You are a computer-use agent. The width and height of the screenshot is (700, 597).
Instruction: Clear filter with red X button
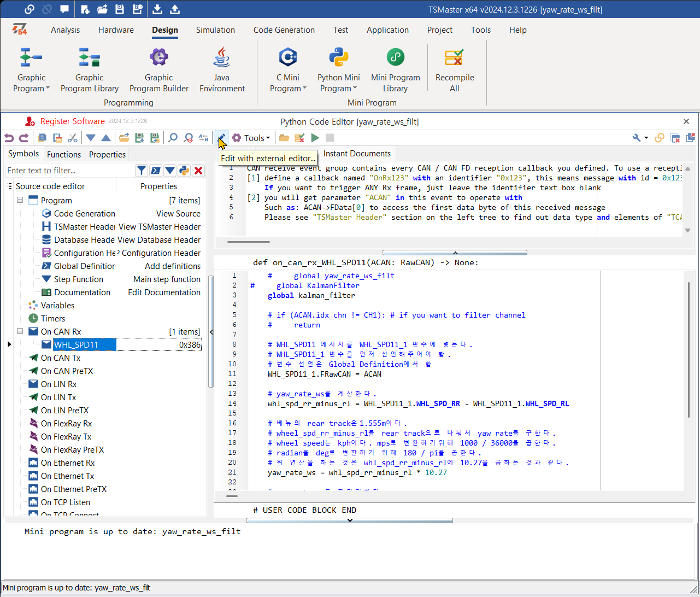tap(198, 171)
